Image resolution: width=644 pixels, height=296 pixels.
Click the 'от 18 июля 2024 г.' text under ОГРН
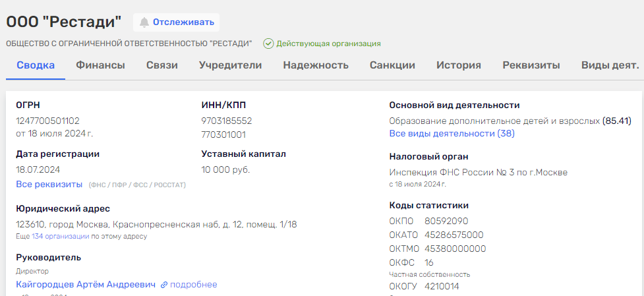(55, 133)
